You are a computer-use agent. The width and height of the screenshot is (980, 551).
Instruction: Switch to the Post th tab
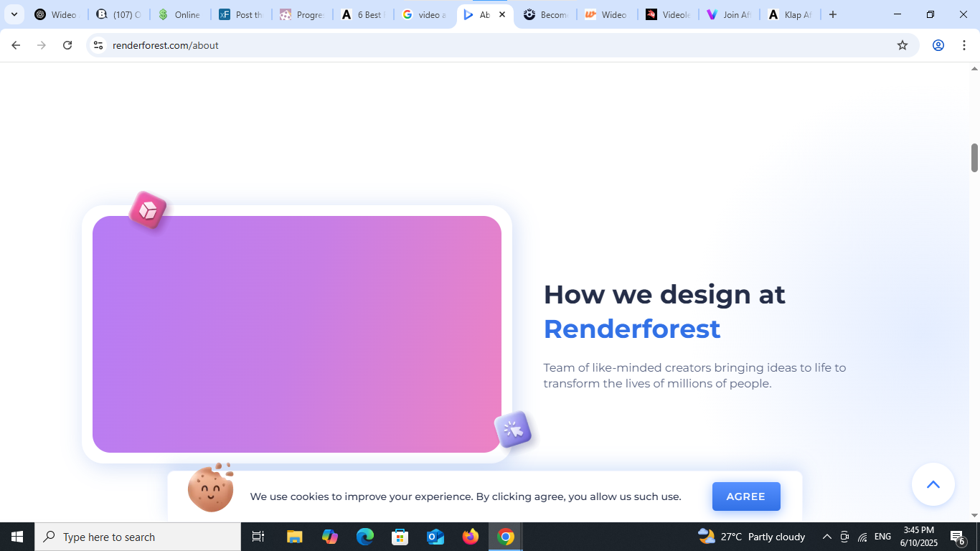click(242, 14)
